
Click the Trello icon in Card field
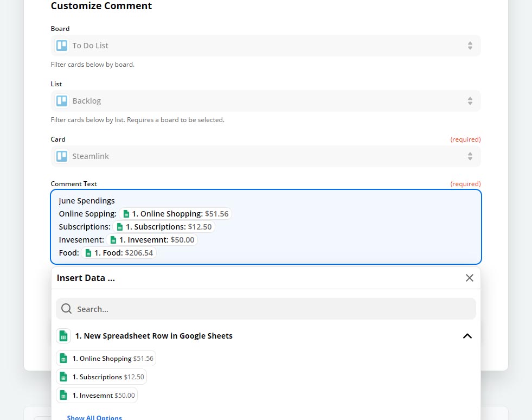[62, 156]
